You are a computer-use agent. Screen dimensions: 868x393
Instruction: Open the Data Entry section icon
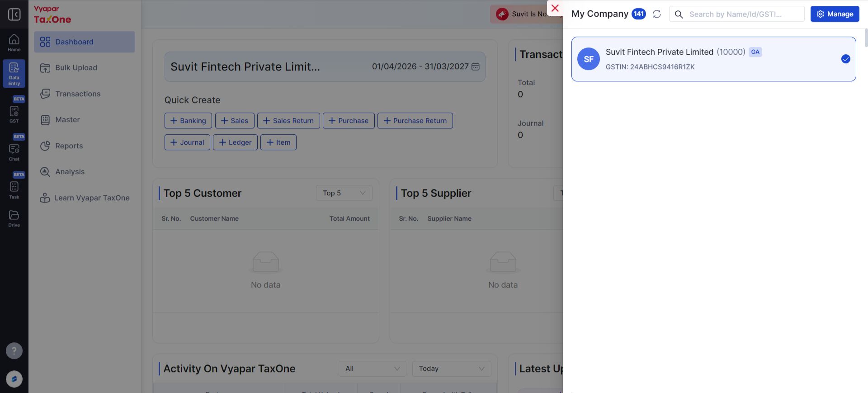click(14, 74)
